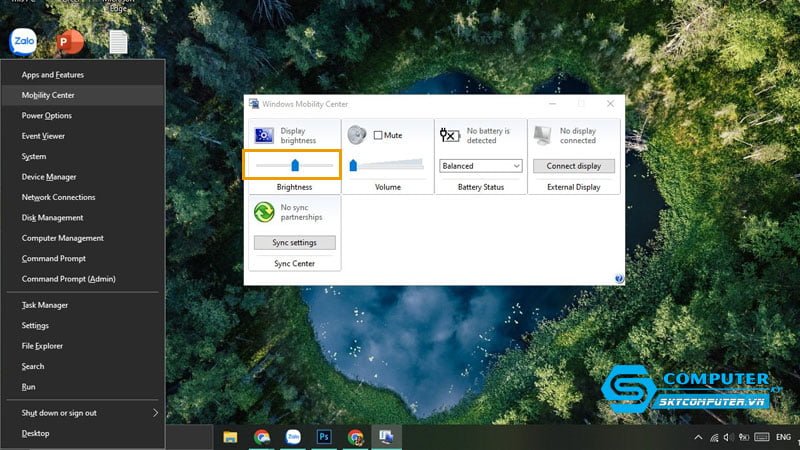Open the Balanced power plan dropdown
This screenshot has height=450, width=800.
(x=481, y=166)
